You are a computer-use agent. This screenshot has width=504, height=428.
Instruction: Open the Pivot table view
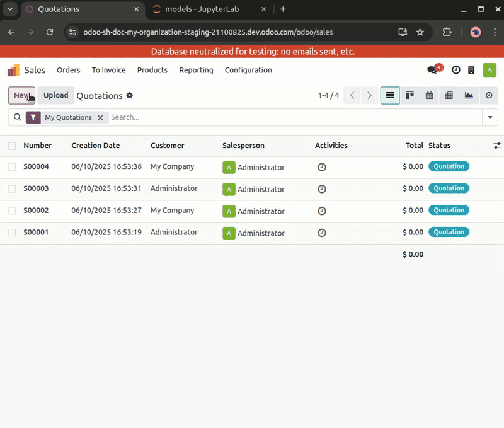click(x=449, y=96)
